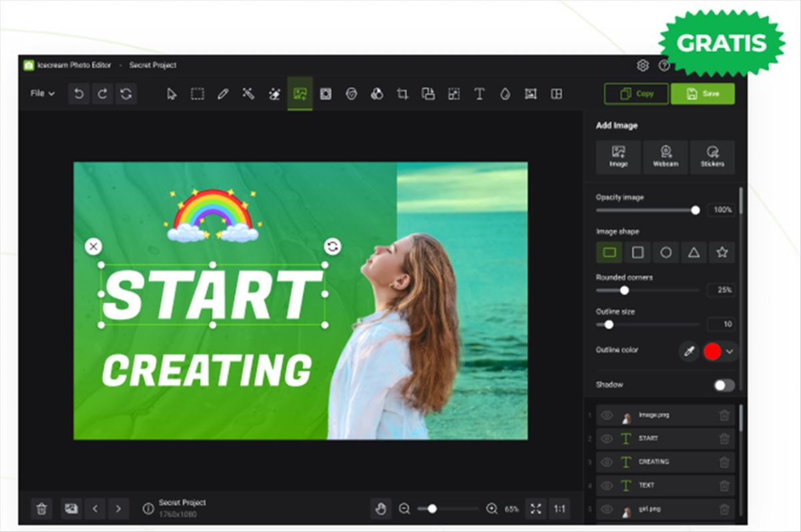801x532 pixels.
Task: Click the Undo arrow icon
Action: pyautogui.click(x=79, y=94)
